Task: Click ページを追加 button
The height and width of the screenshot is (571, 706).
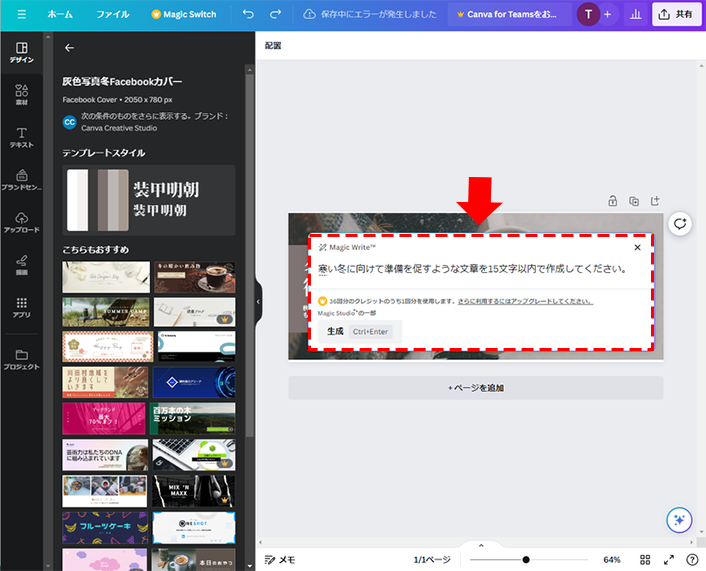Action: pyautogui.click(x=476, y=388)
